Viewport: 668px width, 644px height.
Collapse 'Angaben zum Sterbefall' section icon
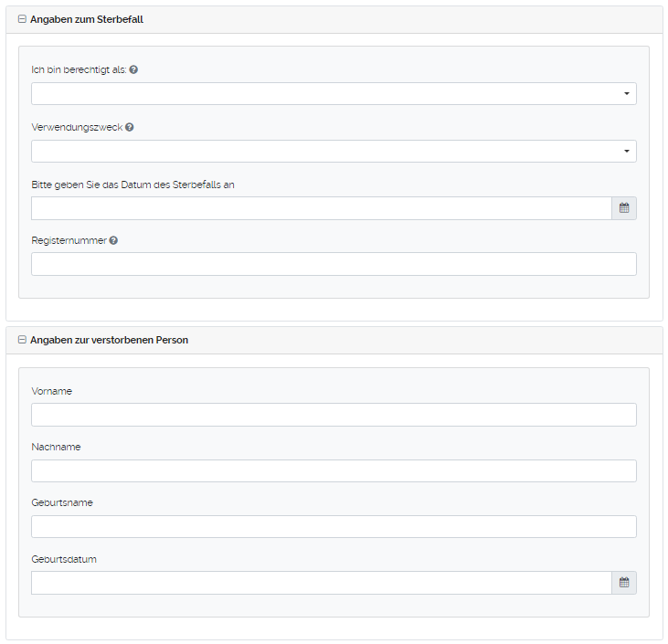(22, 19)
